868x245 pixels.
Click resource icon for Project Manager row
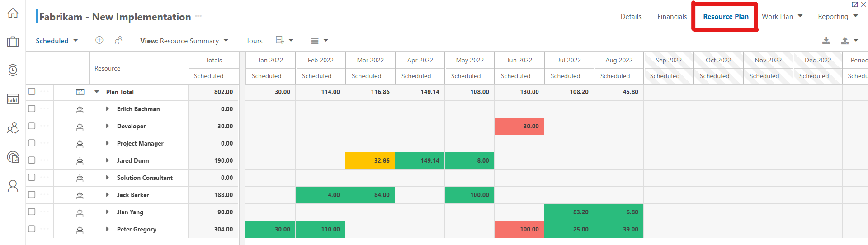click(80, 143)
